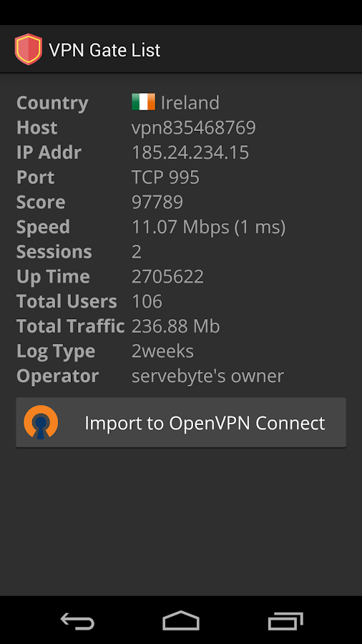Viewport: 362px width, 644px height.
Task: Tap the Android home icon
Action: [x=181, y=620]
